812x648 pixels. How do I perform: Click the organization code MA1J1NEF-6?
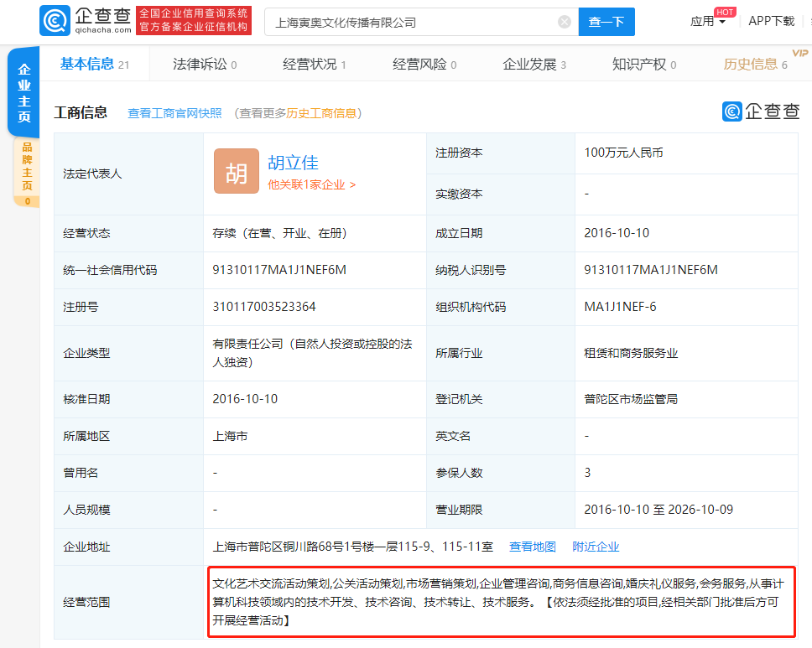point(620,307)
